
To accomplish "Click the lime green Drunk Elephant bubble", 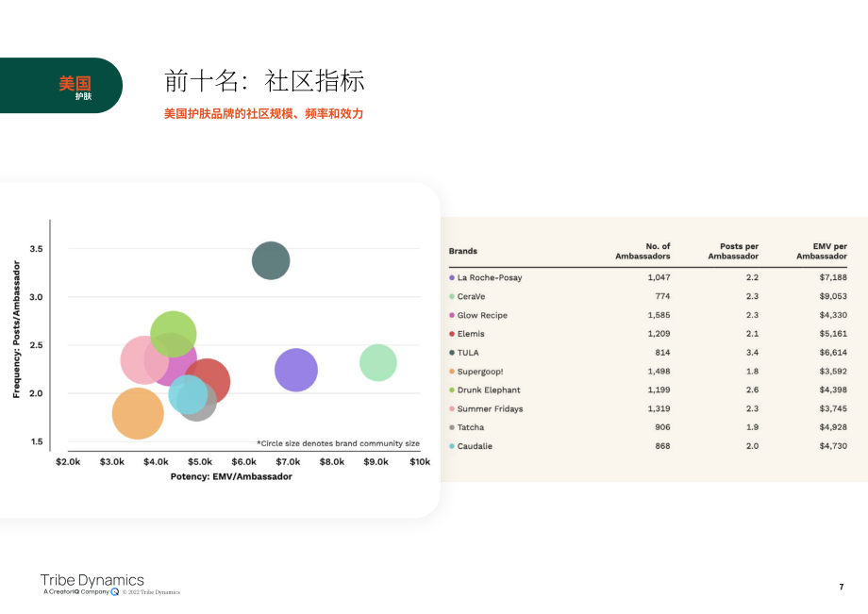I will point(174,334).
